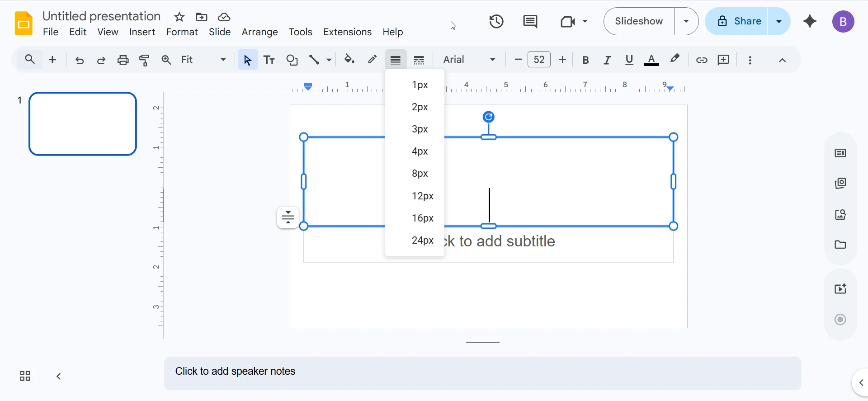
Task: Open the comments panel icon
Action: click(x=530, y=21)
